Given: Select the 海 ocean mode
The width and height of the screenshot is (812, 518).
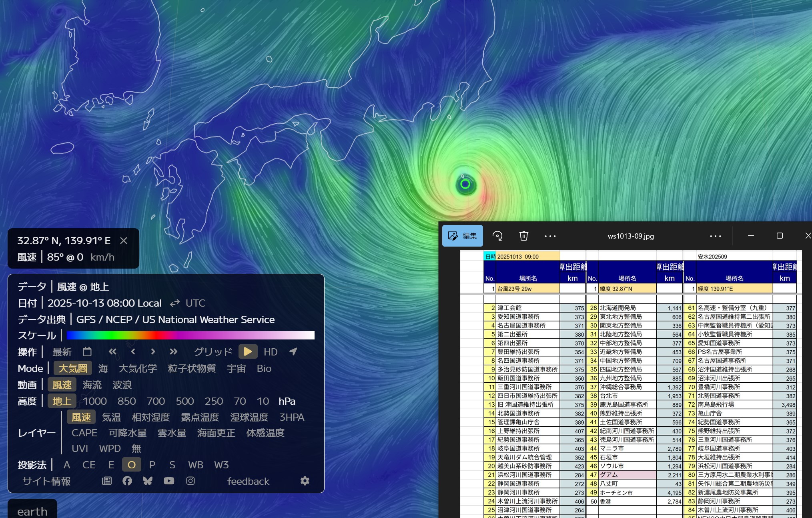Looking at the screenshot, I should pyautogui.click(x=103, y=368).
